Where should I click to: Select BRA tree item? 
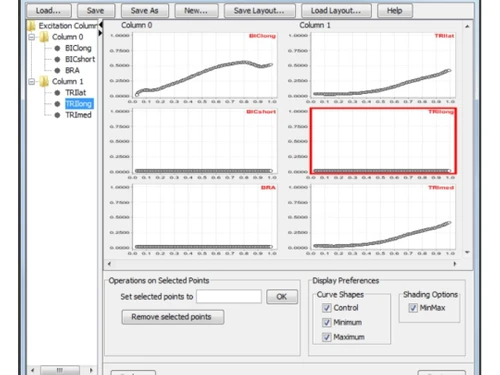[72, 70]
